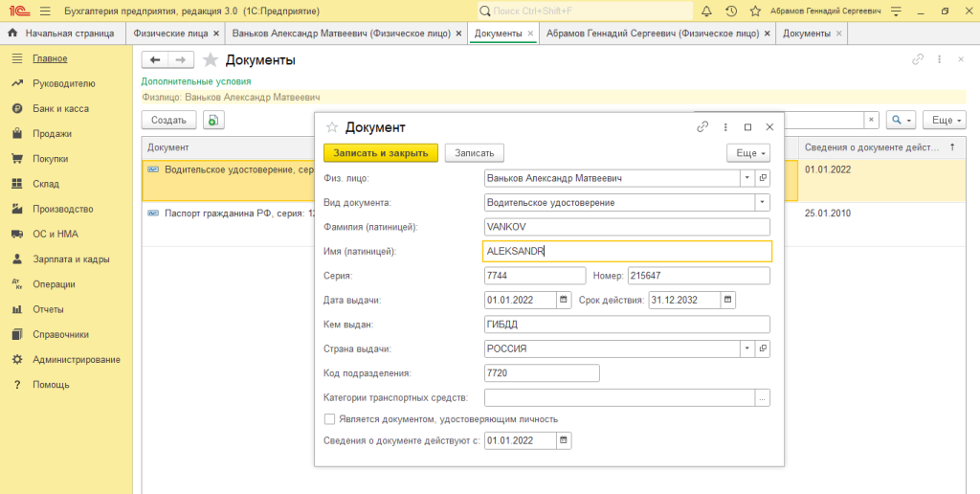Open Дополнительные условия link
The height and width of the screenshot is (494, 980).
click(196, 81)
